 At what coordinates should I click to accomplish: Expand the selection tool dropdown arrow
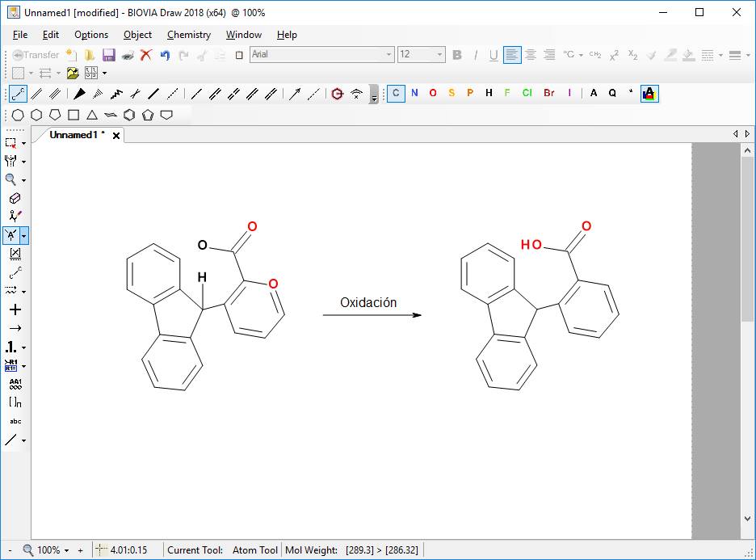23,143
